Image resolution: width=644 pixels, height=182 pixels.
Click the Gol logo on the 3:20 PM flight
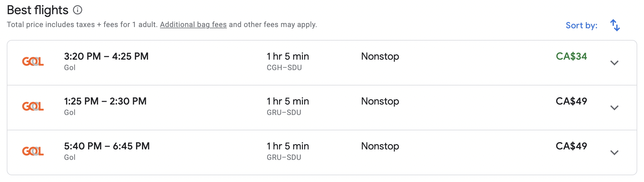pyautogui.click(x=33, y=61)
